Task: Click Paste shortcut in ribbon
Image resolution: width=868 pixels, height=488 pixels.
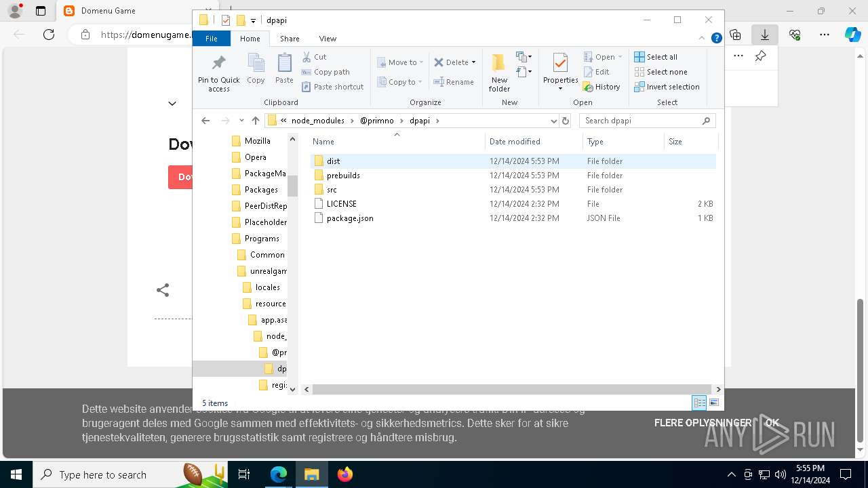Action: (332, 87)
